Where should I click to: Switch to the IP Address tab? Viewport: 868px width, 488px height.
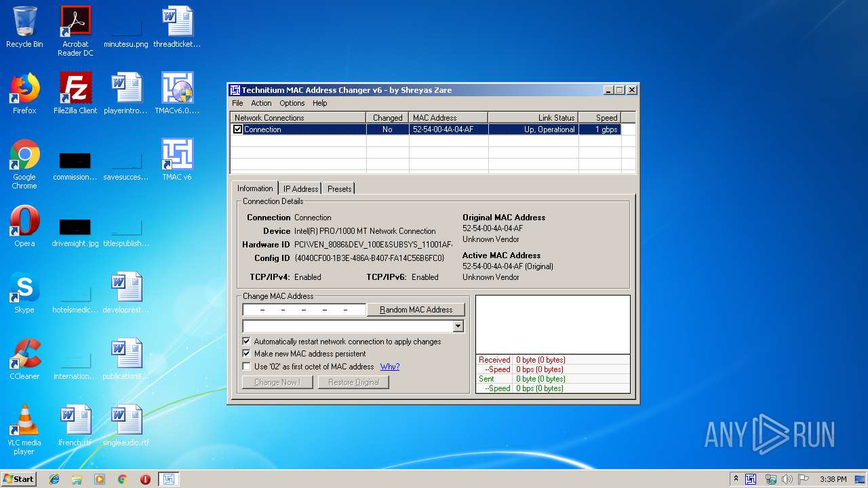(300, 189)
